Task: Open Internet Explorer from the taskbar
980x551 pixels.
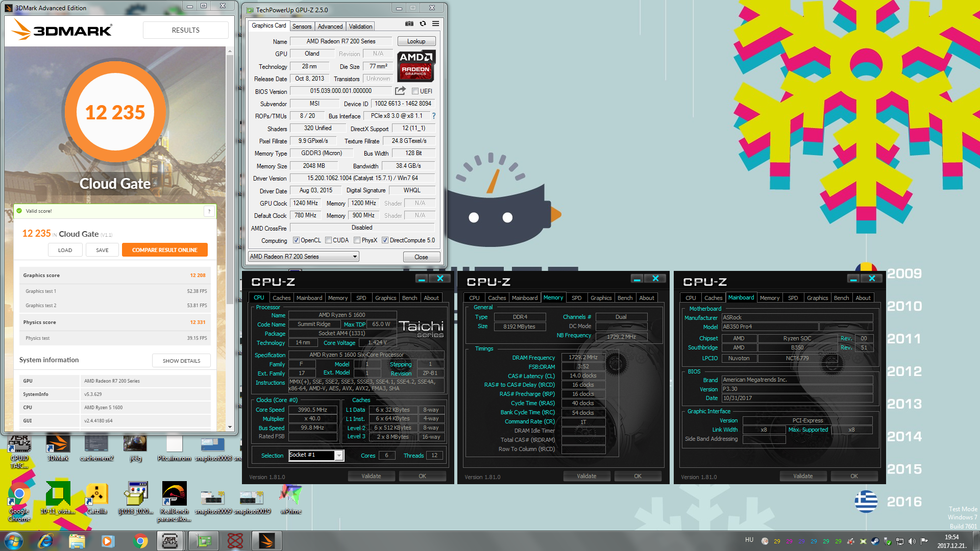Action: 45,541
